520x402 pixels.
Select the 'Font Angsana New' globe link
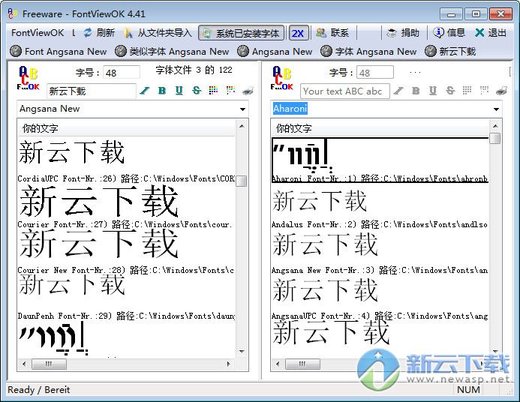pyautogui.click(x=58, y=51)
